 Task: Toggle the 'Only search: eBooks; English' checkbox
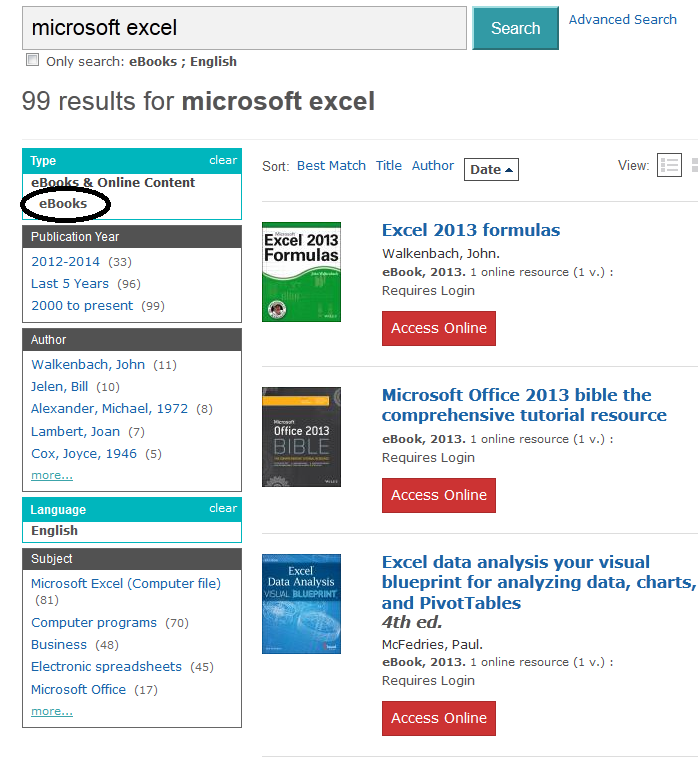tap(32, 60)
